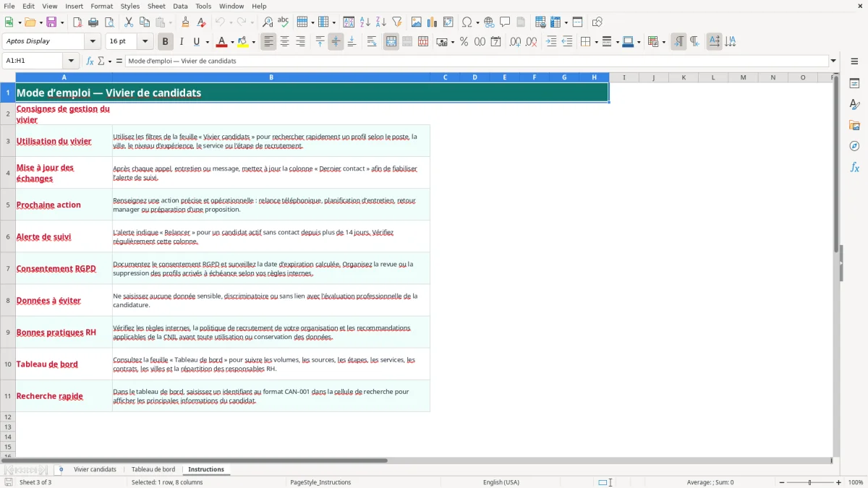Viewport: 868px width, 488px height.
Task: Add a decimal place
Action: pyautogui.click(x=516, y=42)
